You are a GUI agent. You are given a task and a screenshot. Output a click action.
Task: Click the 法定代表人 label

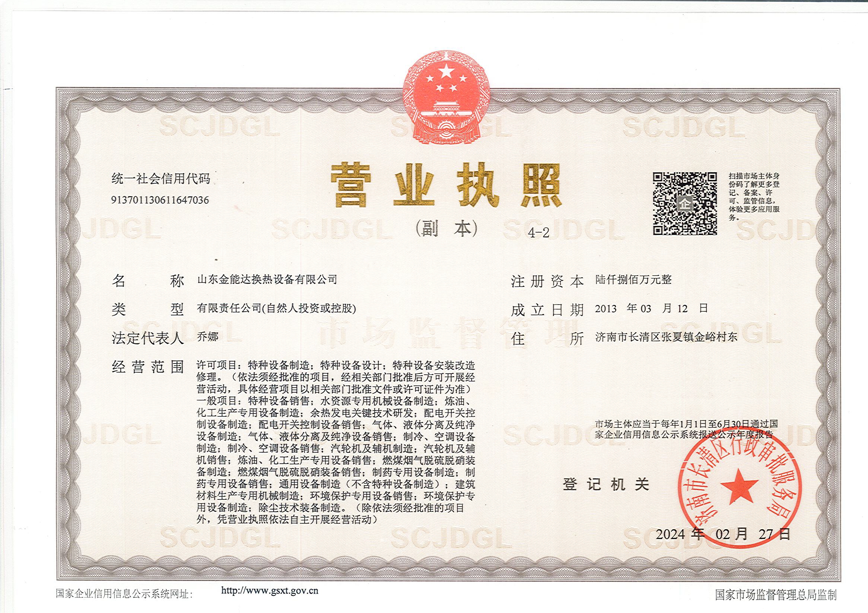(147, 338)
